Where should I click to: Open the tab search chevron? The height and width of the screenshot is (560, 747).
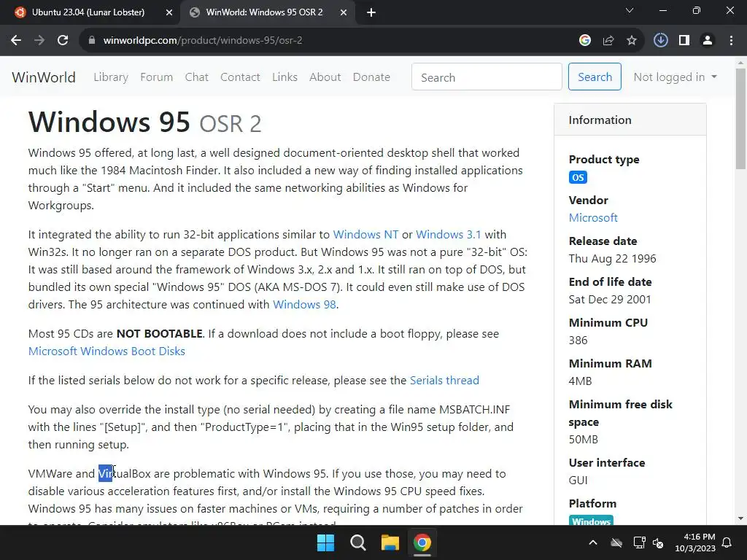pos(630,10)
